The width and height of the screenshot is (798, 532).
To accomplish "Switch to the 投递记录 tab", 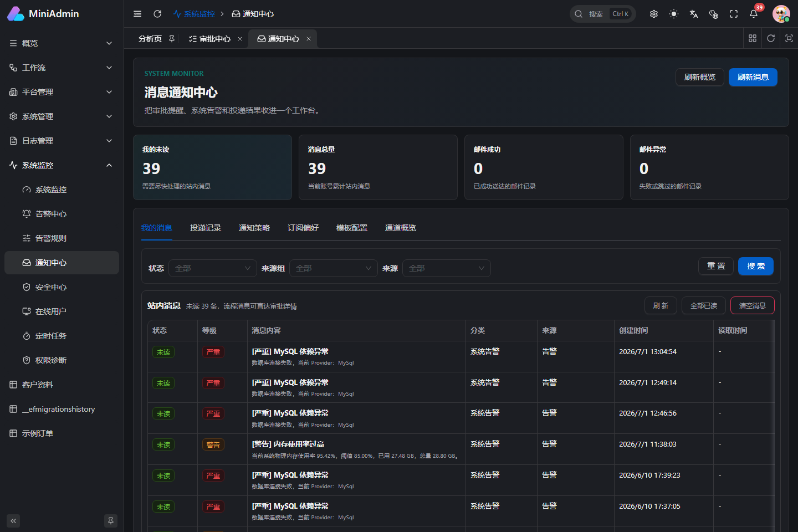I will click(x=206, y=228).
